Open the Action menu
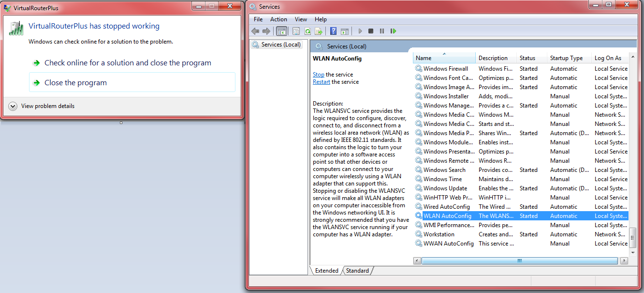Screen dimensions: 644x293 tap(278, 19)
